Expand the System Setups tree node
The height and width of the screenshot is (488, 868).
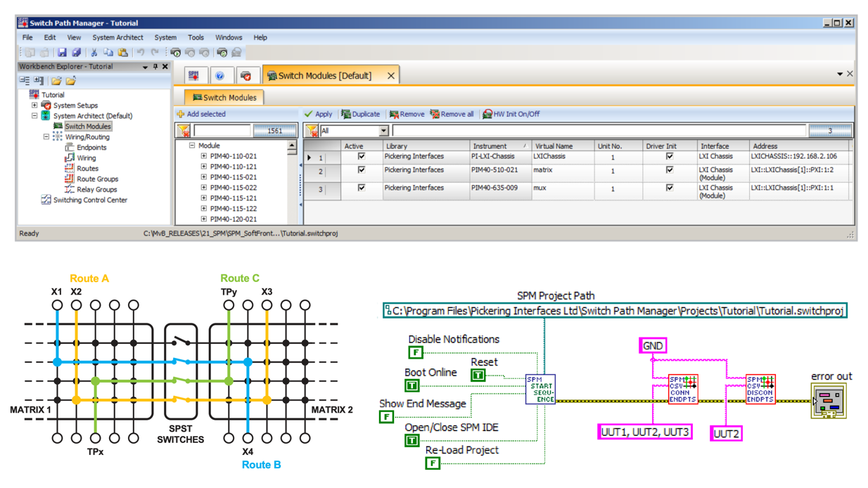click(34, 105)
